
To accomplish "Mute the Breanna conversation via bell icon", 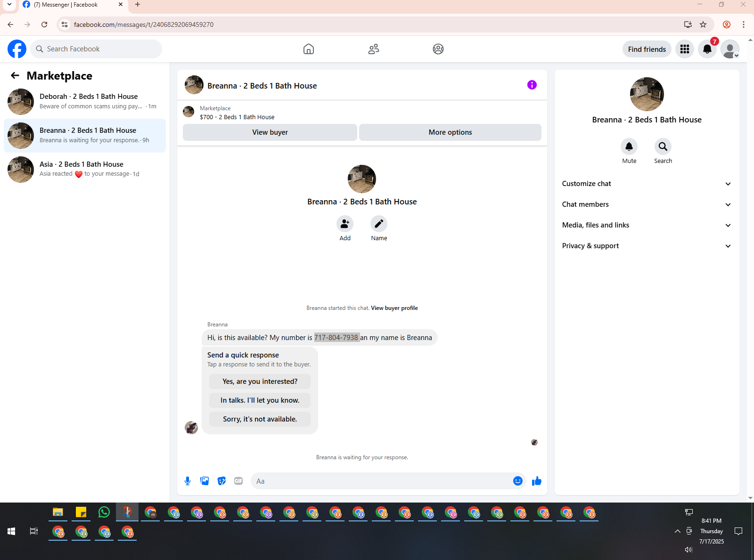I will coord(629,146).
